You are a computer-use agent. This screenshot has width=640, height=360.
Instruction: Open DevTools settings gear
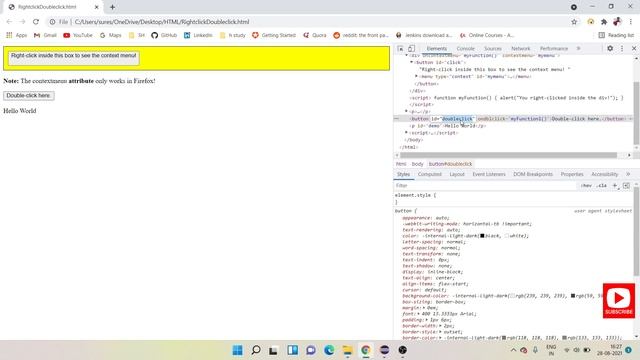coord(610,48)
